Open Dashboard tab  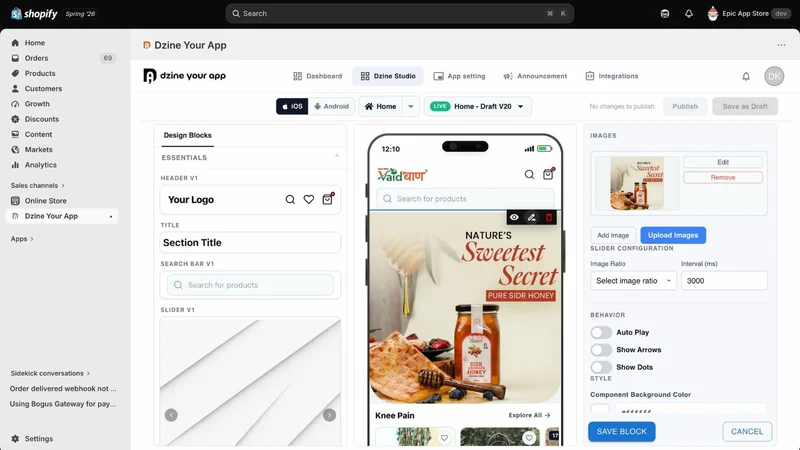(317, 77)
